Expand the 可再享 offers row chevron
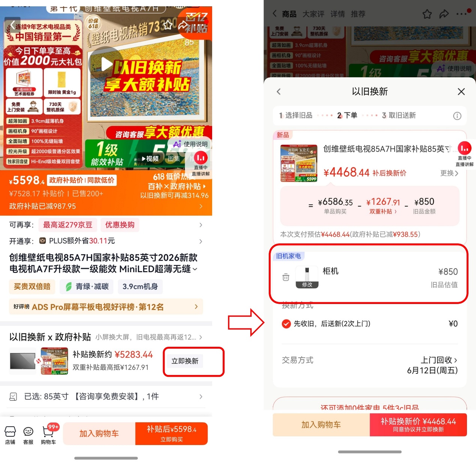This screenshot has width=476, height=463. coord(201,225)
